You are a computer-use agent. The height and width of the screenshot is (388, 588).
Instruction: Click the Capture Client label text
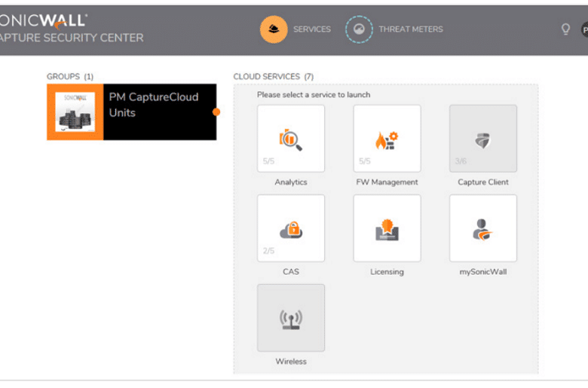tap(482, 182)
